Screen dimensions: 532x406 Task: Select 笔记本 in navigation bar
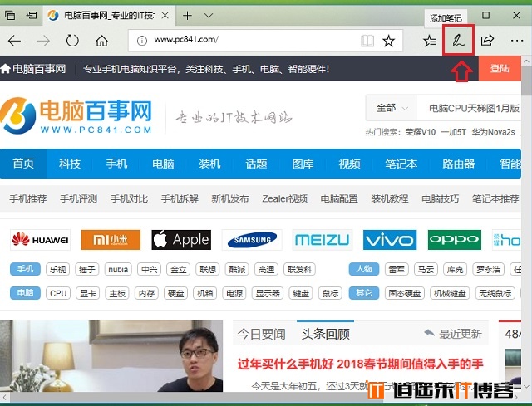coord(401,164)
